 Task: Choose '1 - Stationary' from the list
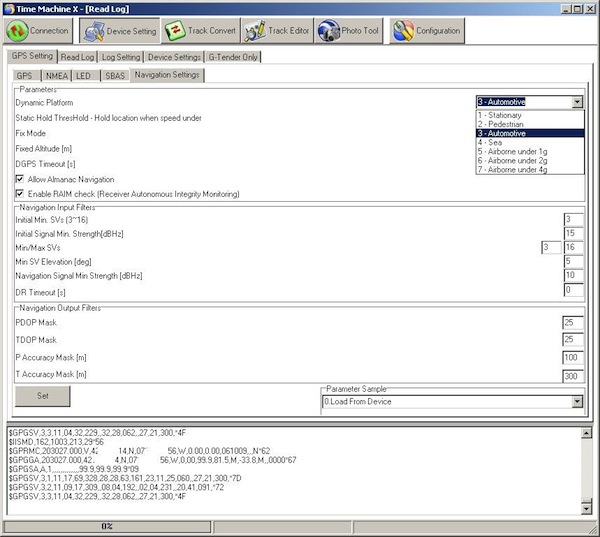(530, 115)
